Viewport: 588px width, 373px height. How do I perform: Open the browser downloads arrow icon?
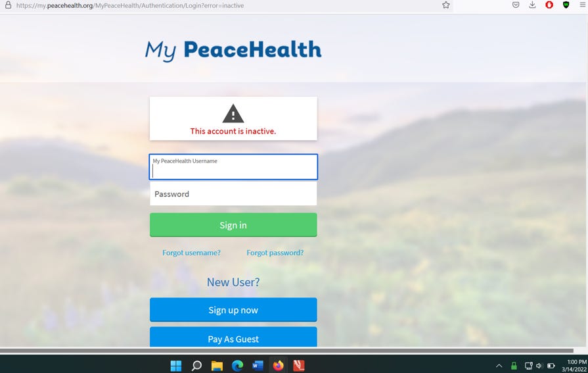pyautogui.click(x=532, y=5)
